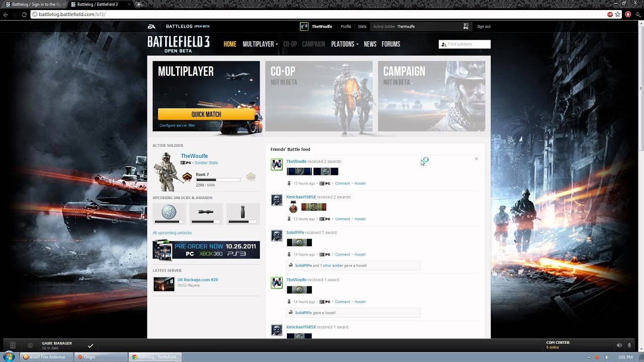644x362 pixels.
Task: Click the second award ribbon of TheWoulfe
Action: click(326, 171)
